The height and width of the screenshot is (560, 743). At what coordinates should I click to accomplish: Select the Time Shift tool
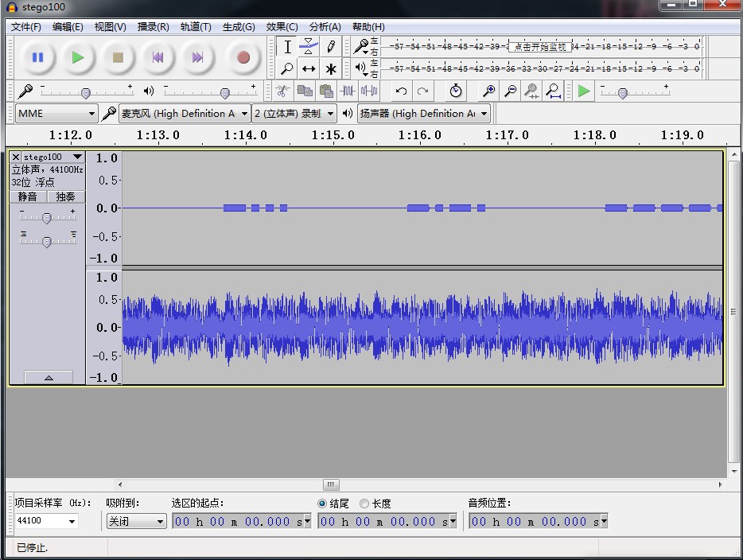click(x=309, y=68)
